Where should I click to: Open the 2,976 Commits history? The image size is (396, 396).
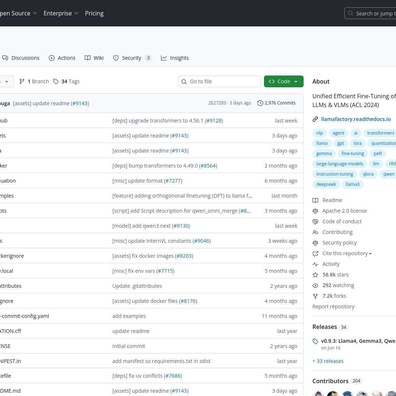276,103
